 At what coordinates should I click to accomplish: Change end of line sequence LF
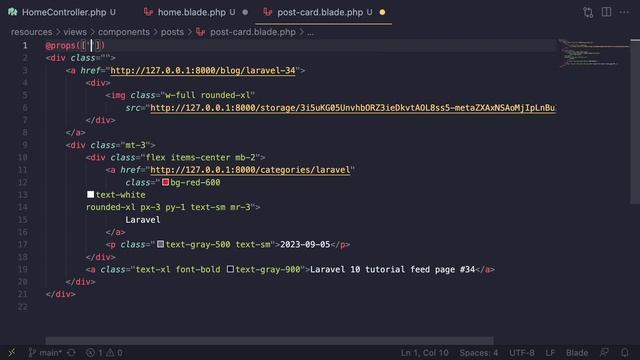[x=550, y=353]
